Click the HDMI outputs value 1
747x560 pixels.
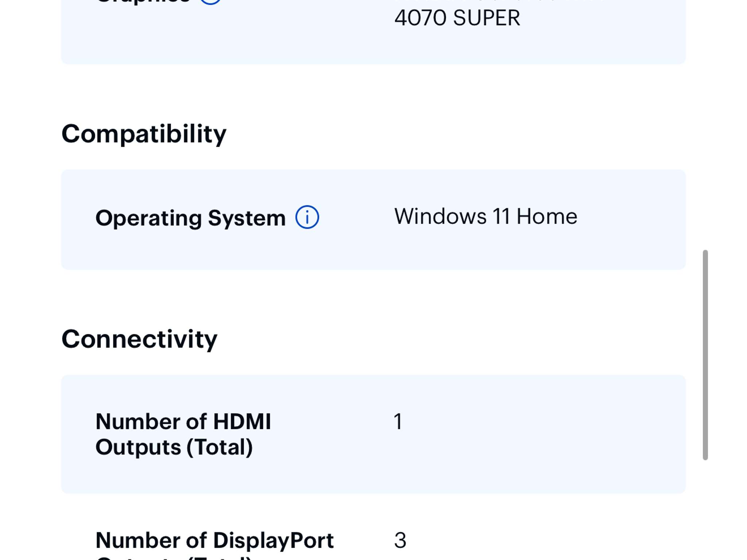398,422
